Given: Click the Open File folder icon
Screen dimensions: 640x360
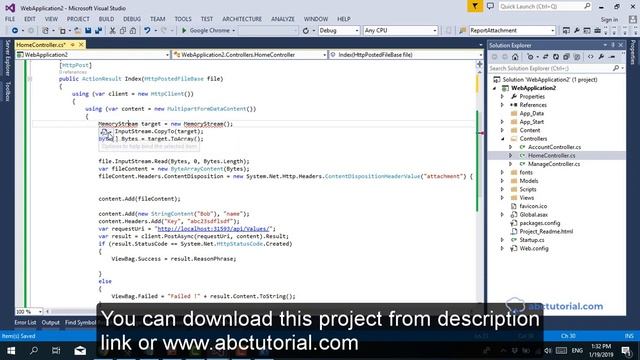Looking at the screenshot, I should tap(77, 31).
